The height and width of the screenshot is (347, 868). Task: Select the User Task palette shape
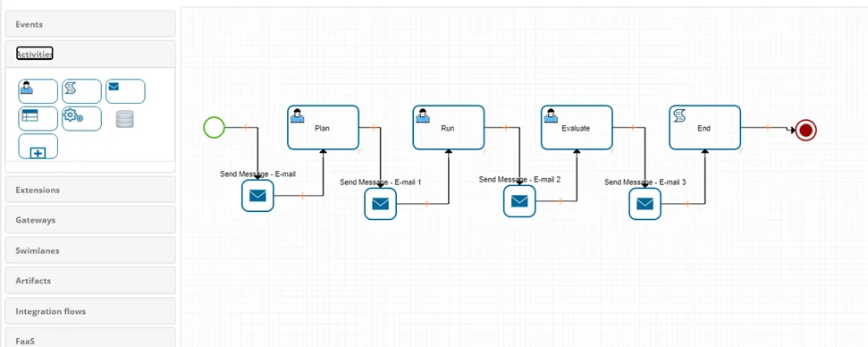tap(38, 91)
